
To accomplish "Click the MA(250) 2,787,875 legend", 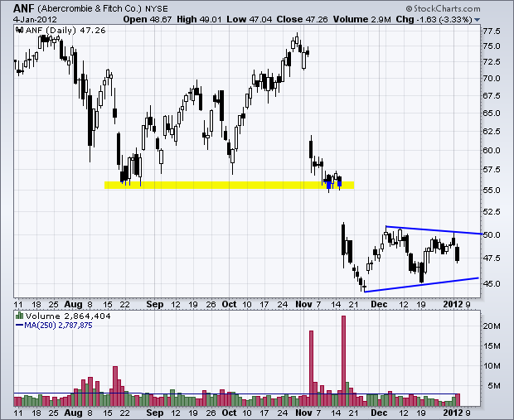I will click(54, 326).
